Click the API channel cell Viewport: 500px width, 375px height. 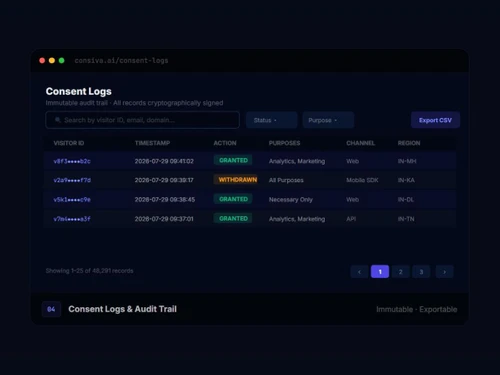pos(351,219)
